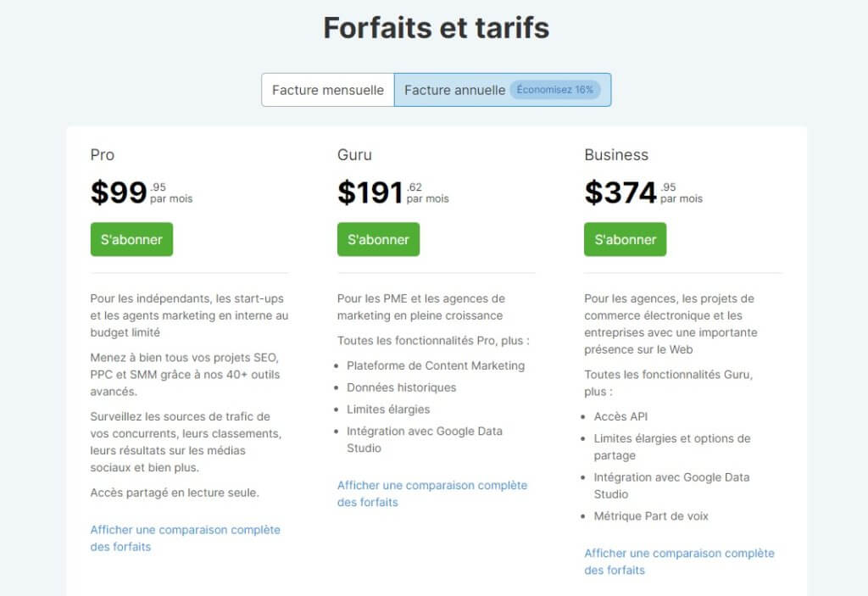
Task: Click the Accès API feature item
Action: (x=620, y=416)
